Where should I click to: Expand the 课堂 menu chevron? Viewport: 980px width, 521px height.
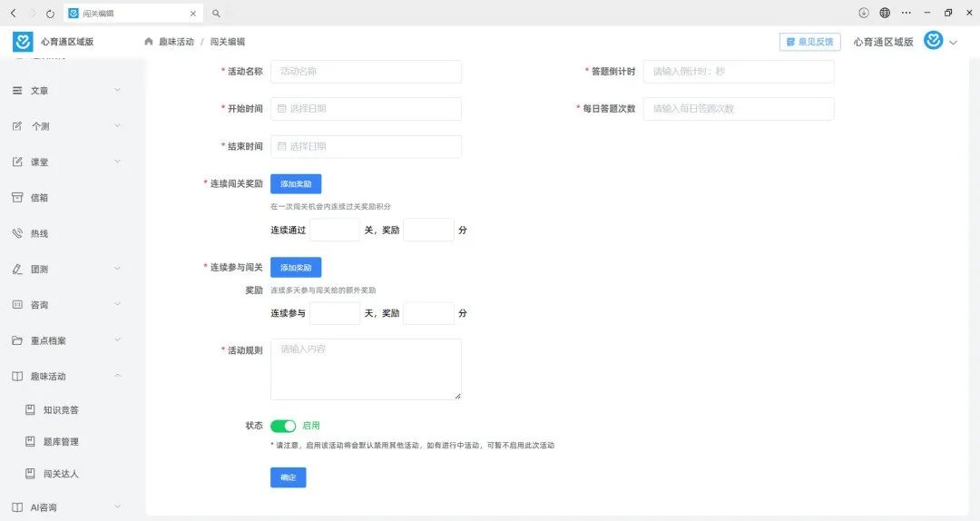pyautogui.click(x=117, y=162)
